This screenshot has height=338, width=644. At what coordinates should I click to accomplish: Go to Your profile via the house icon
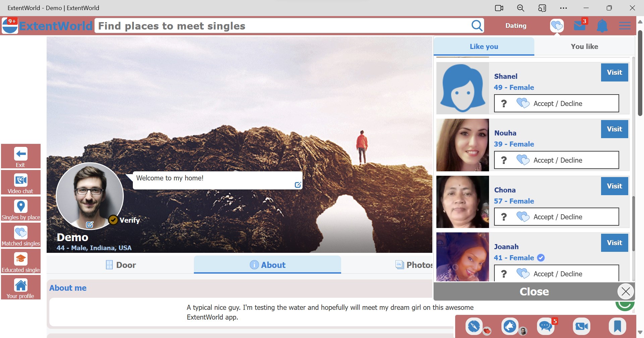(21, 287)
